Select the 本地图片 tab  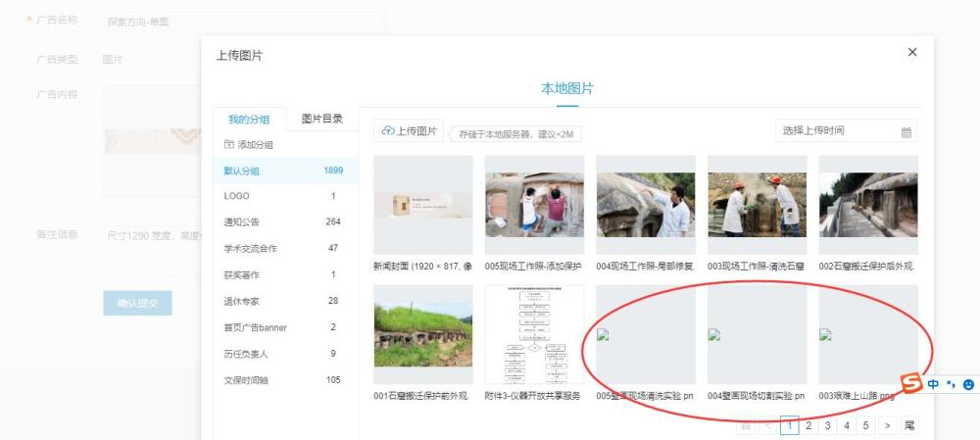click(566, 89)
